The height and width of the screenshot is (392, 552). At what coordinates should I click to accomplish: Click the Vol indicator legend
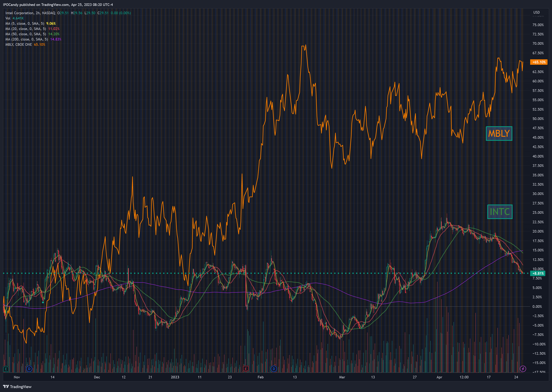[8, 18]
